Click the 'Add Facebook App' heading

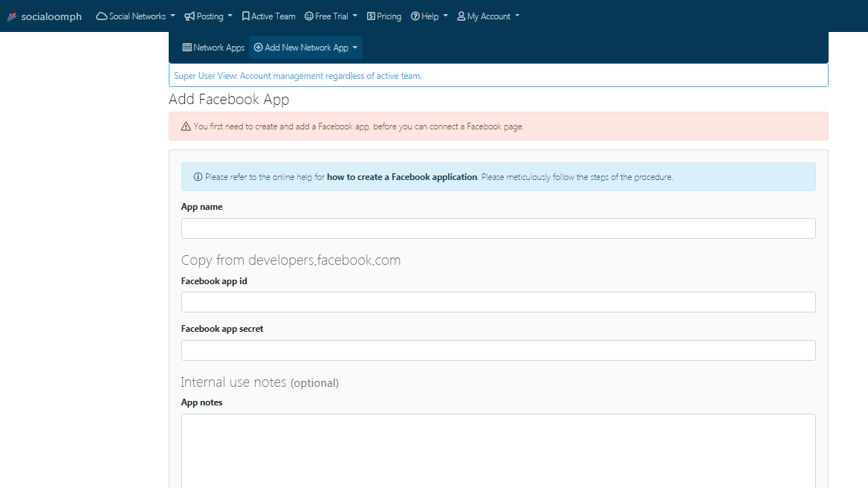click(229, 99)
